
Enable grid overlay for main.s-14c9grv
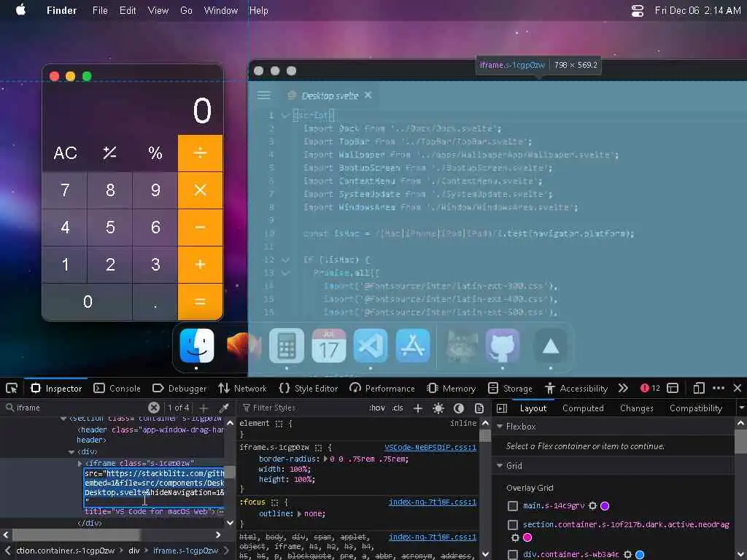tap(513, 506)
